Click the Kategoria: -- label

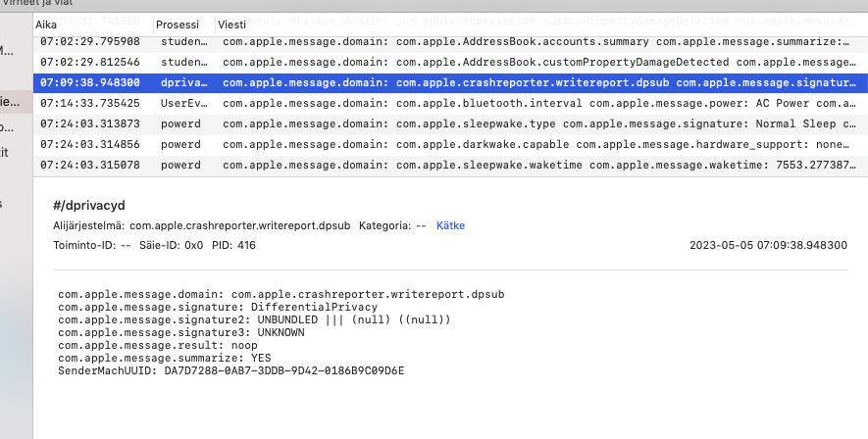coord(392,225)
